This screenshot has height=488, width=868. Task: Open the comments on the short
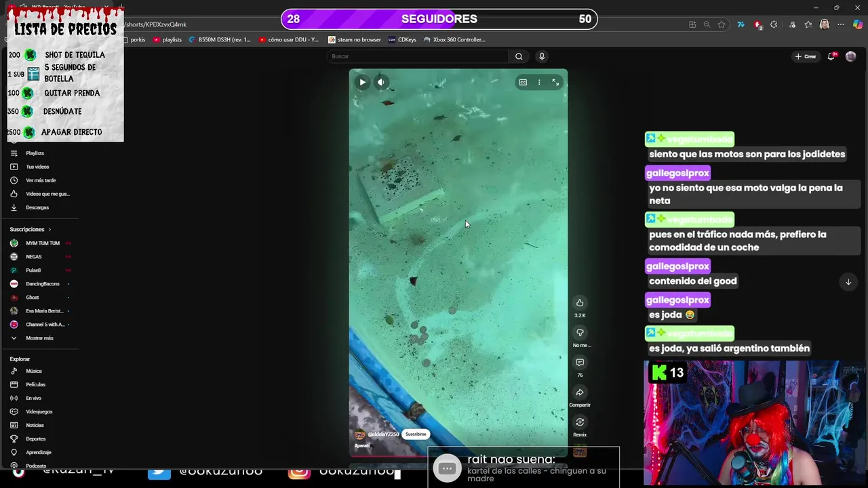(580, 363)
